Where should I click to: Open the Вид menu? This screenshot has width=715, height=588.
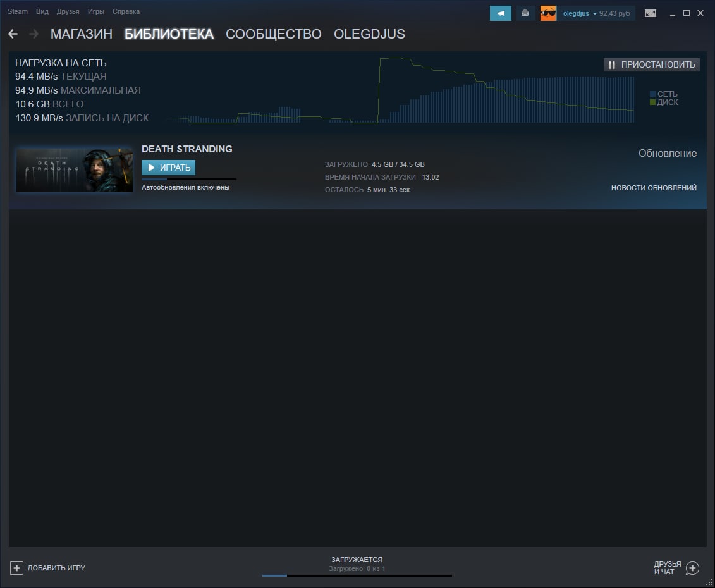click(x=42, y=11)
